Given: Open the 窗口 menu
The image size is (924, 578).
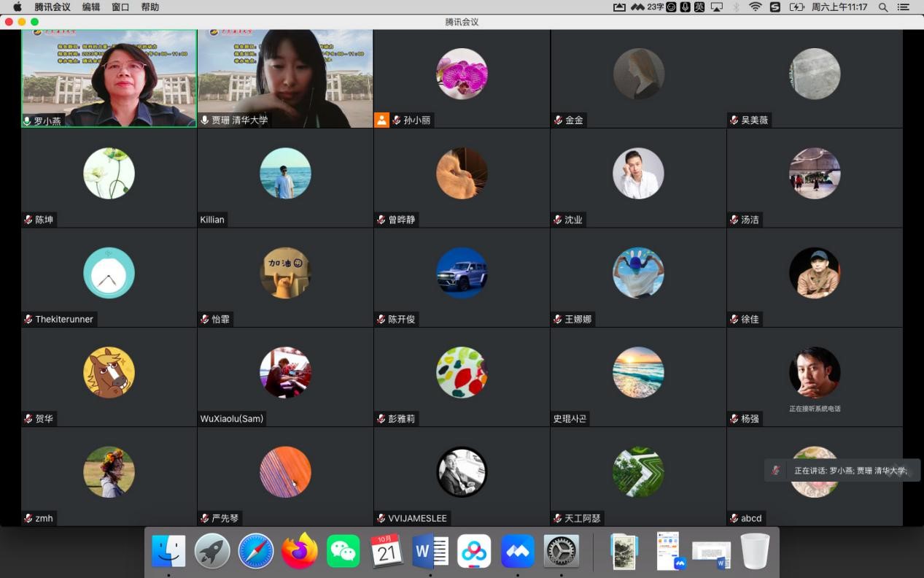Looking at the screenshot, I should [120, 7].
